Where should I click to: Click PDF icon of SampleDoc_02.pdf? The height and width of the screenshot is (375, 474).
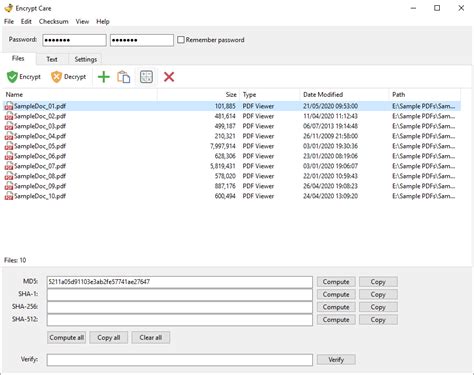[x=9, y=116]
